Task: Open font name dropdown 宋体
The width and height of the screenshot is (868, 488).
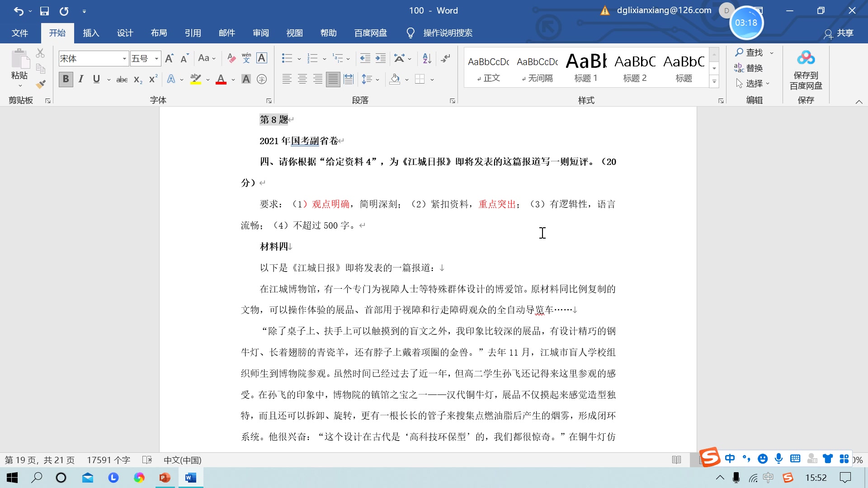Action: [x=124, y=59]
